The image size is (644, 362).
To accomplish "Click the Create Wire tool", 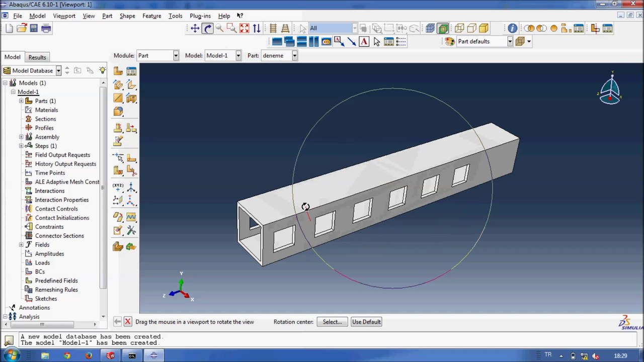I will 118,99.
